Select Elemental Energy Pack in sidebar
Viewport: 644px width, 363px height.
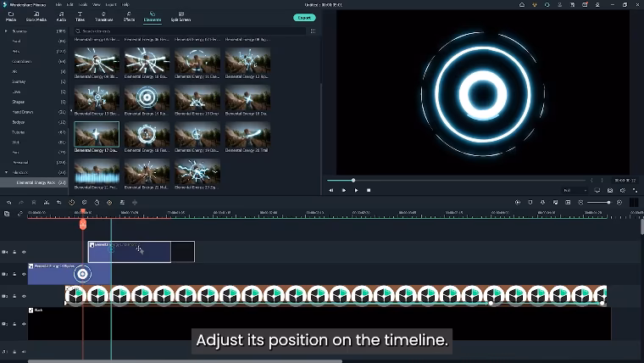pyautogui.click(x=36, y=182)
